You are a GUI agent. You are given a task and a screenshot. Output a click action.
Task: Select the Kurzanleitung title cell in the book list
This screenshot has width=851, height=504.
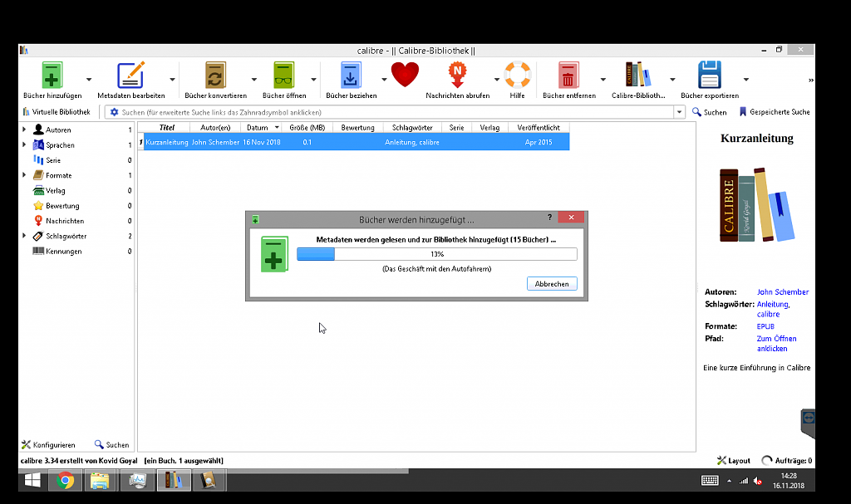click(x=166, y=142)
